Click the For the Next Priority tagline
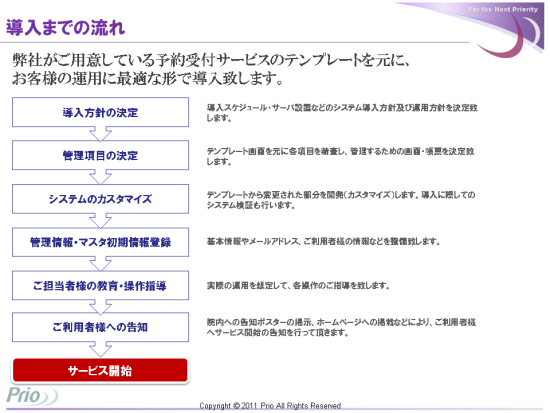Screen dimensions: 550x413 point(503,9)
